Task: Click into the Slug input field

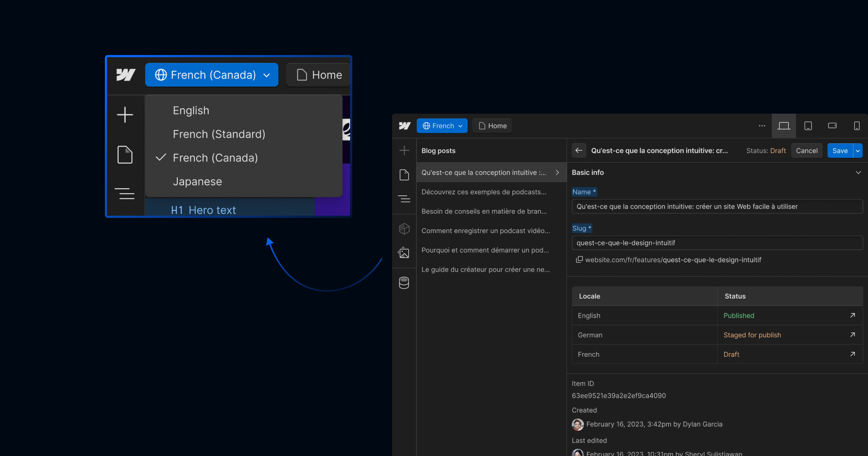Action: [717, 243]
